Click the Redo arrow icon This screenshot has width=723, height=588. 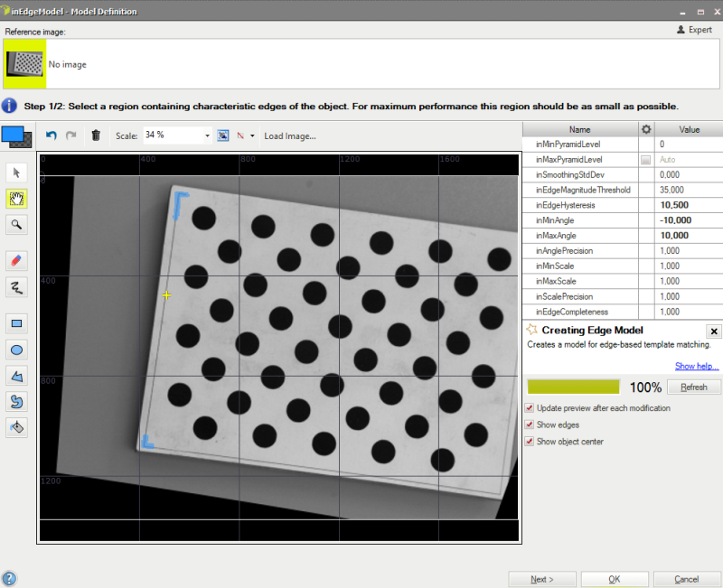[70, 135]
